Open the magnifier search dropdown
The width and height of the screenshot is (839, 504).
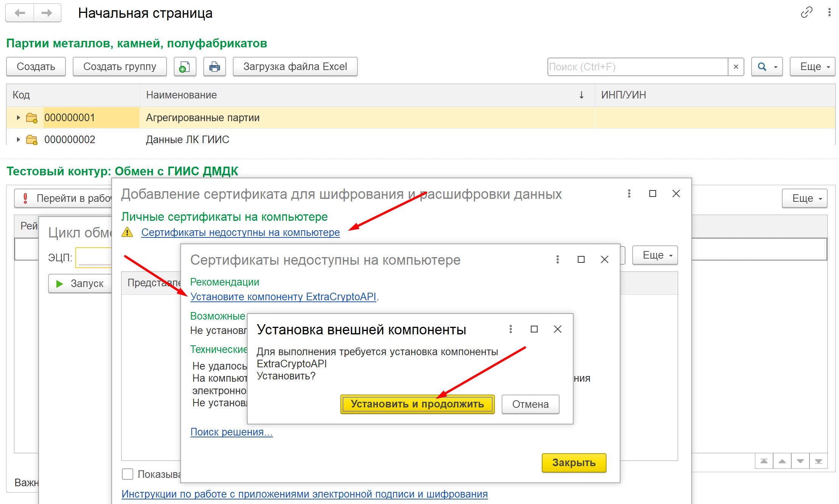[767, 67]
